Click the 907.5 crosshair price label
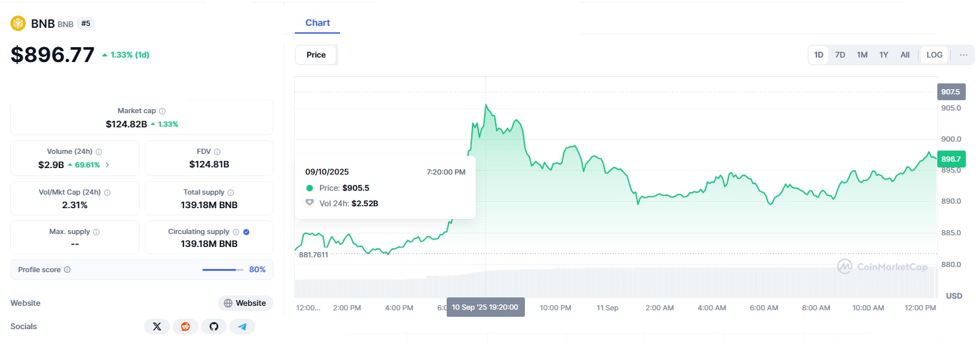980x342 pixels. pyautogui.click(x=951, y=92)
